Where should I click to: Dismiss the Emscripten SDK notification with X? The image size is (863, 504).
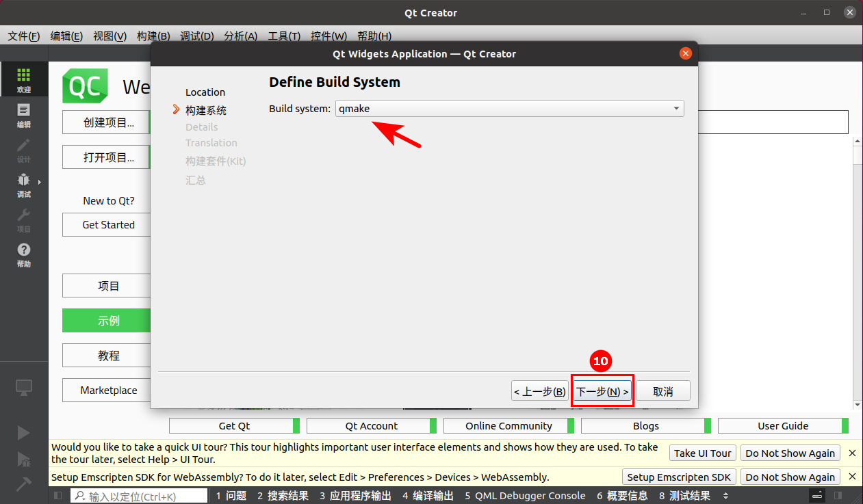pos(852,477)
